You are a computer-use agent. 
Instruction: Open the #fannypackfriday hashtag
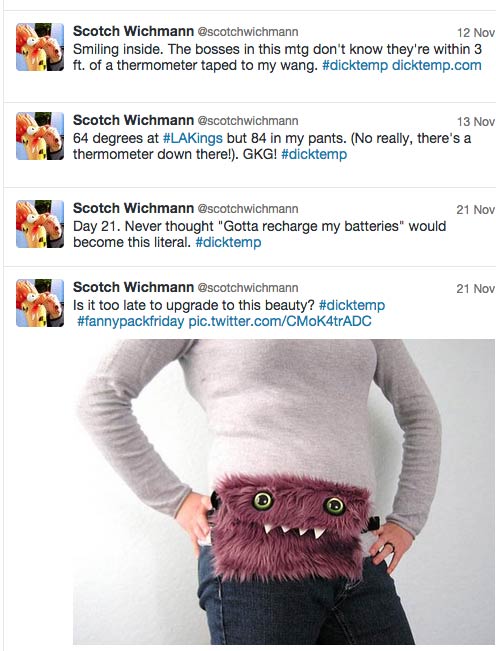coord(130,321)
